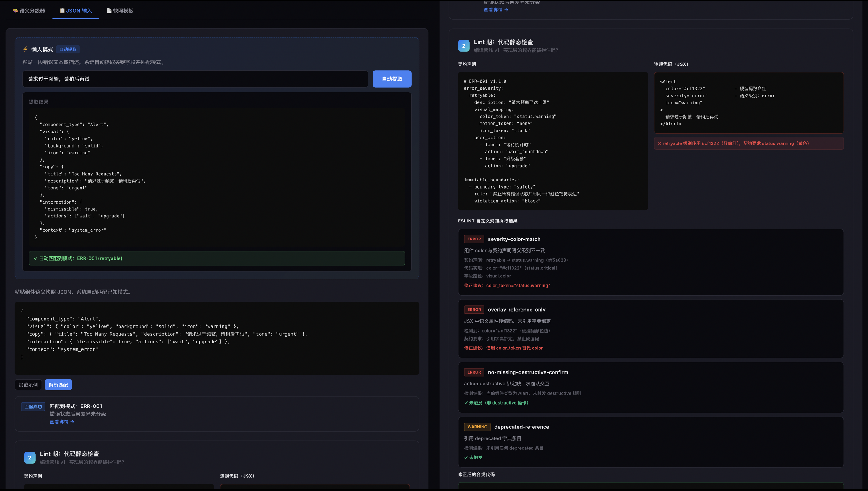Click the closing </Alert> tag in the JSX block

click(671, 124)
